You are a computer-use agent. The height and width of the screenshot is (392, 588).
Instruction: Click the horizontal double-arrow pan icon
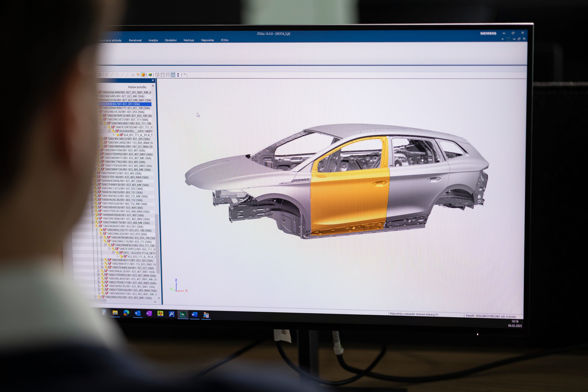coord(168,75)
